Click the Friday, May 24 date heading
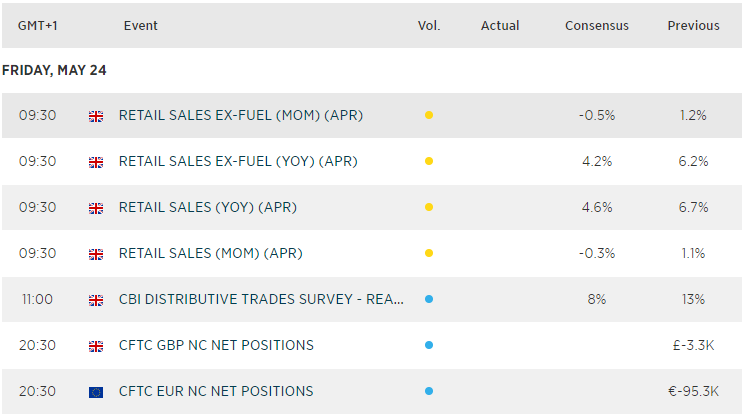Screen dimensions: 743x415 (x=55, y=71)
